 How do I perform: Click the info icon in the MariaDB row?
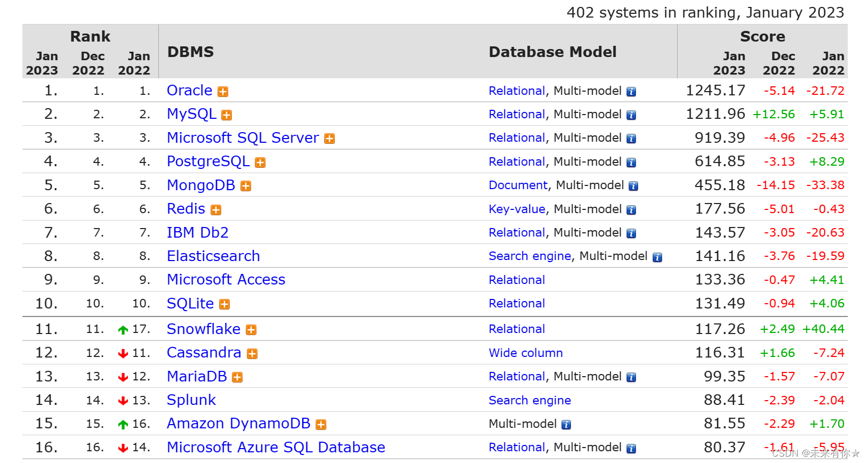tap(631, 377)
